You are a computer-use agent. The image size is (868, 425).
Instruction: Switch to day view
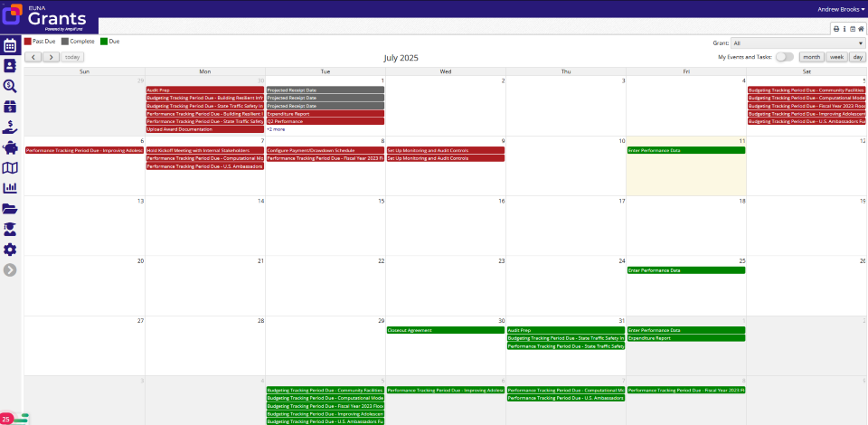(856, 57)
